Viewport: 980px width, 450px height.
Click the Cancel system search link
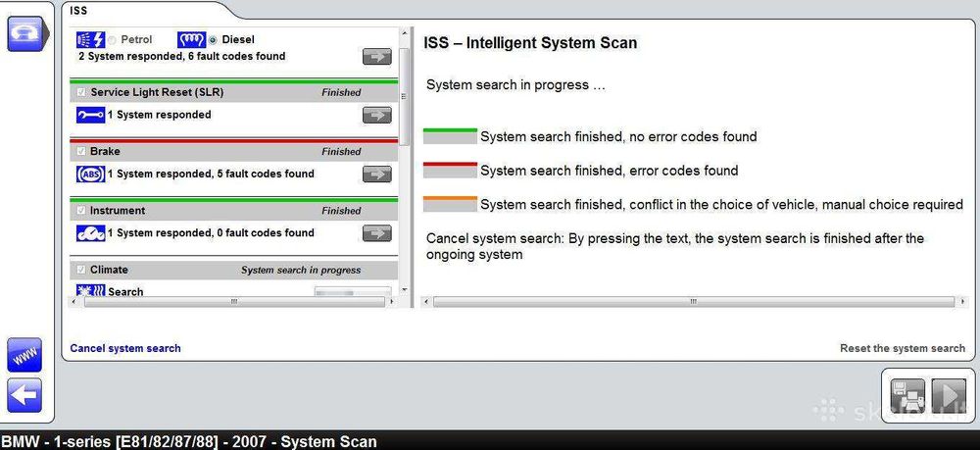point(125,348)
